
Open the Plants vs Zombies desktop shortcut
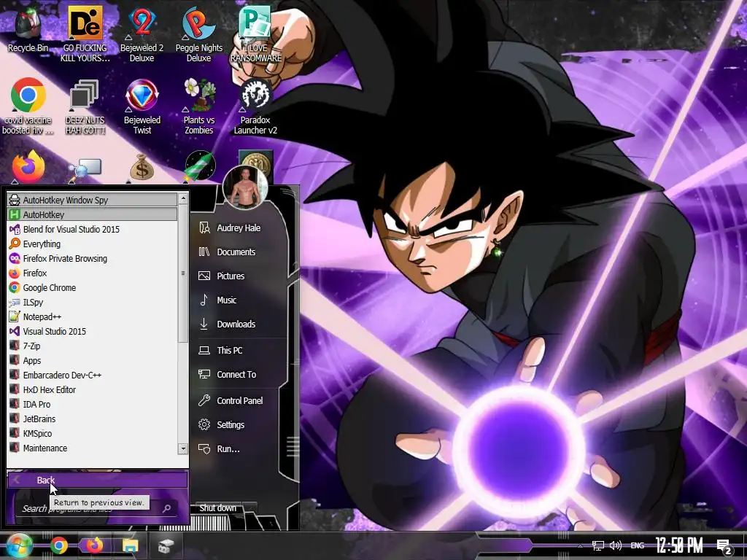(x=198, y=106)
